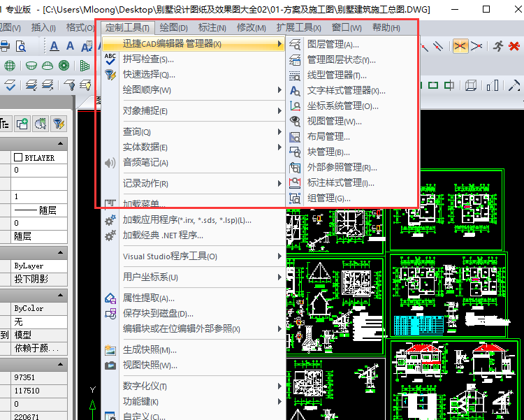Open the 修改(M) menu
The height and width of the screenshot is (420, 524).
point(252,28)
